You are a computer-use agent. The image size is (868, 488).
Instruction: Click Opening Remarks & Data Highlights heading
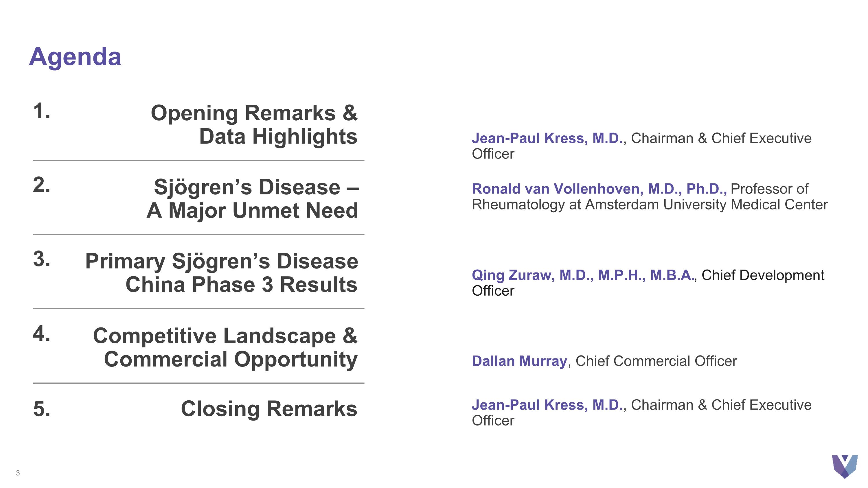[254, 124]
